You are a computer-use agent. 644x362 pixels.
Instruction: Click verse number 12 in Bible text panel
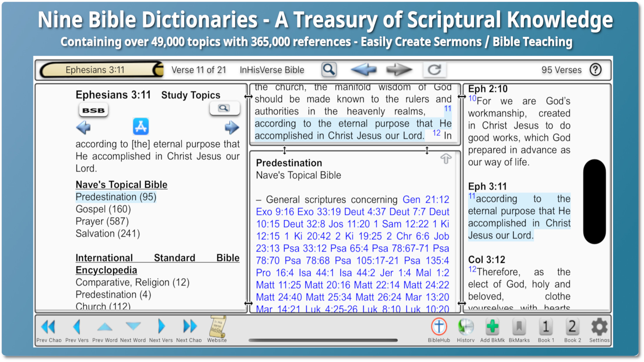(436, 133)
